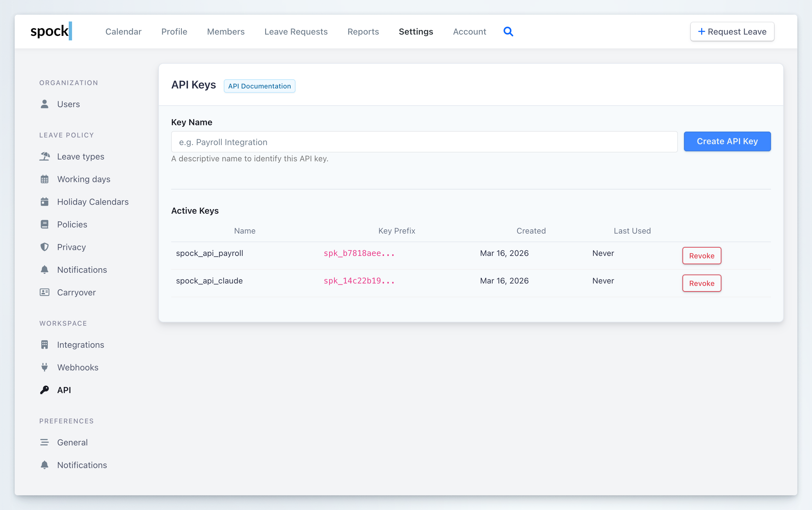This screenshot has width=812, height=510.
Task: Open the search magnifier in the top bar
Action: (x=508, y=31)
